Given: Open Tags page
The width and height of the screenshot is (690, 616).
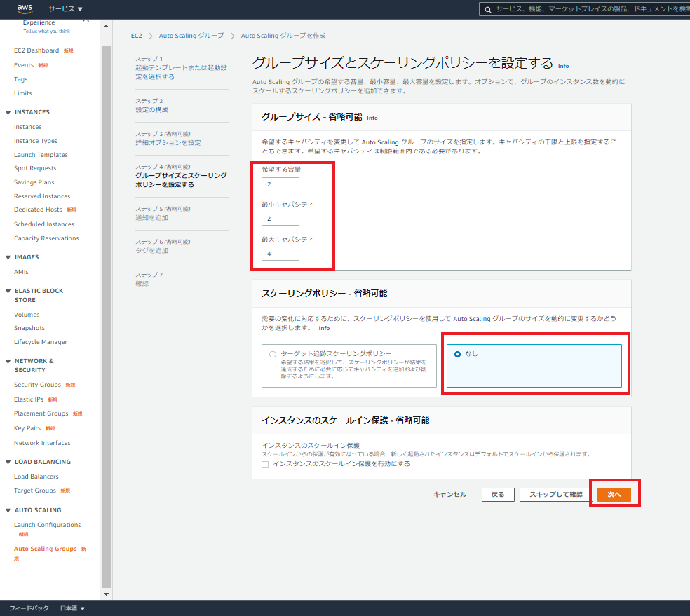Looking at the screenshot, I should point(20,79).
